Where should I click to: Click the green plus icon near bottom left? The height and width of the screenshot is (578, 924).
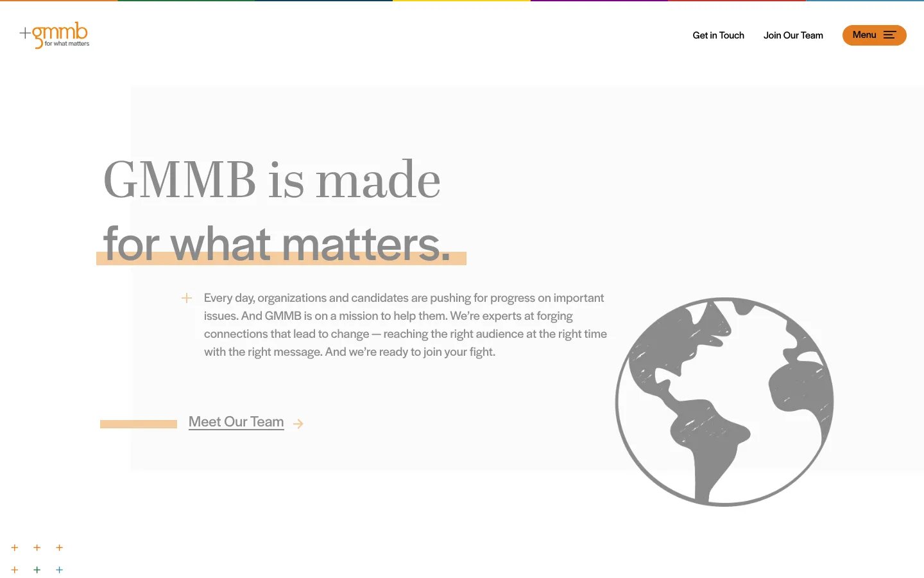[x=37, y=570]
